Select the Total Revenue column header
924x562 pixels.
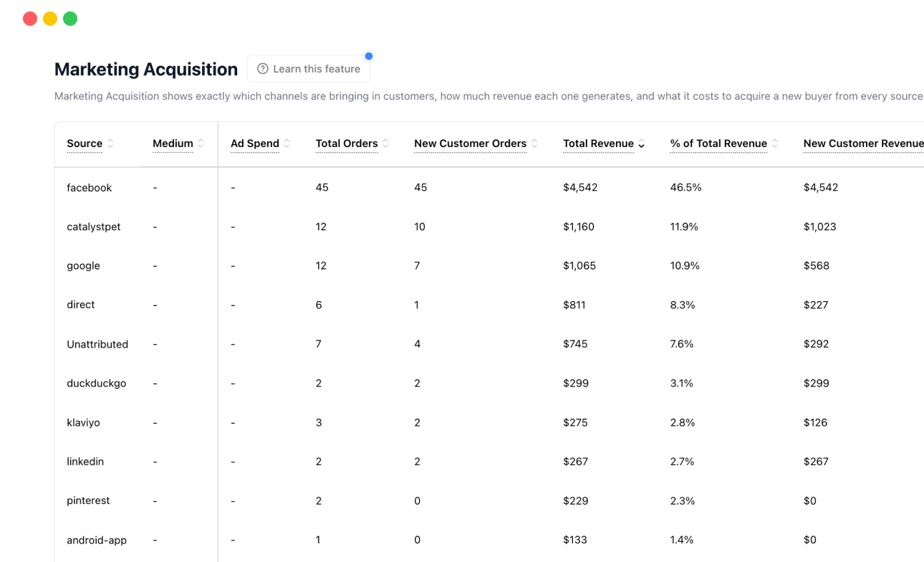tap(598, 143)
